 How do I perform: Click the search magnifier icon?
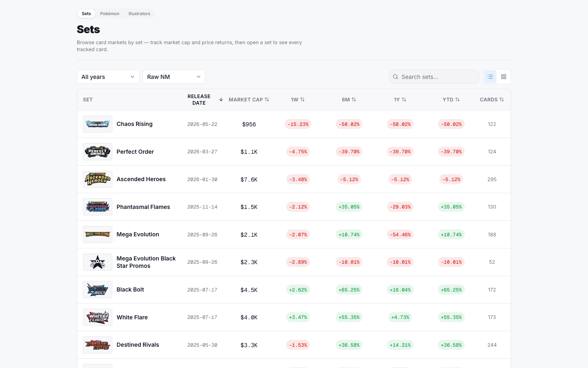pyautogui.click(x=395, y=77)
